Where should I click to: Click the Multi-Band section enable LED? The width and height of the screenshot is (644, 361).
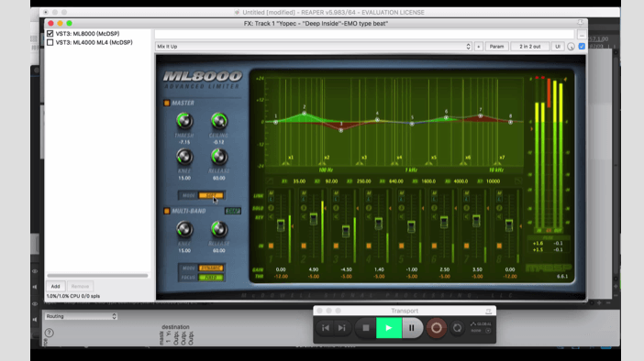coord(167,211)
